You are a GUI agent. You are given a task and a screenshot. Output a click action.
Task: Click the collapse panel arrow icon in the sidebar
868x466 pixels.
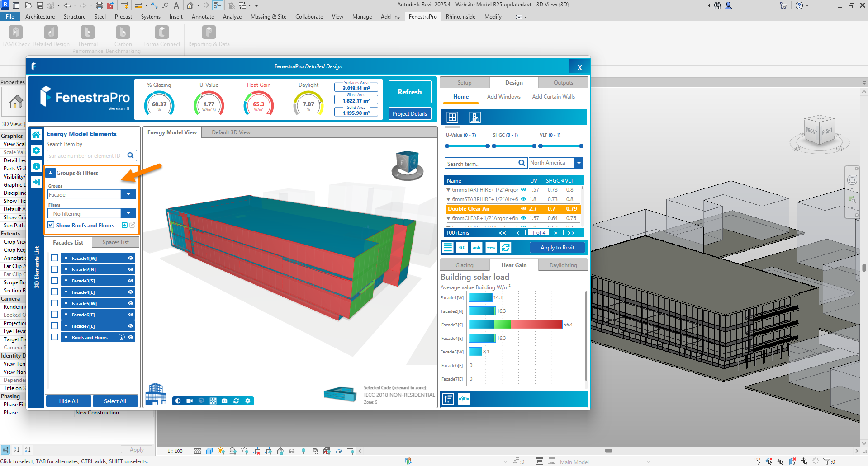(36, 182)
